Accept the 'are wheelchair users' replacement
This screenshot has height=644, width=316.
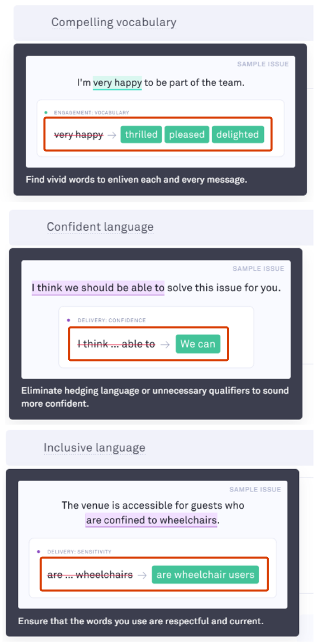coord(205,575)
